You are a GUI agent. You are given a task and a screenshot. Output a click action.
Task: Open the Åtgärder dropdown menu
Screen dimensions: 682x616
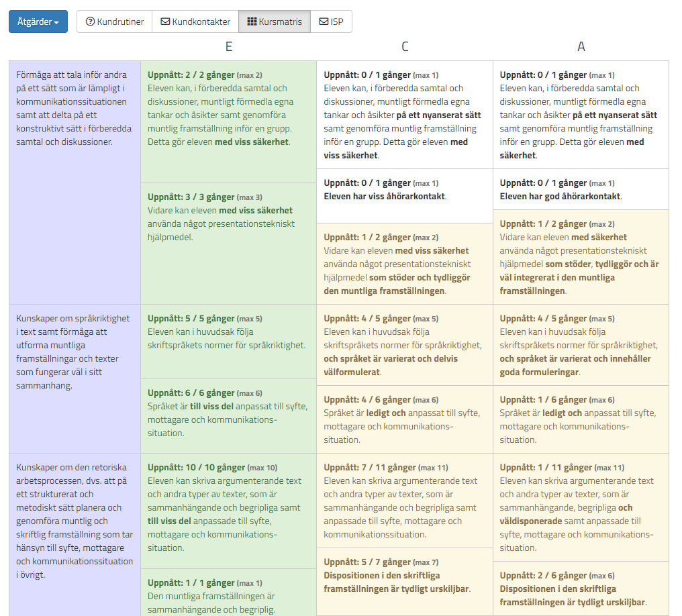38,21
